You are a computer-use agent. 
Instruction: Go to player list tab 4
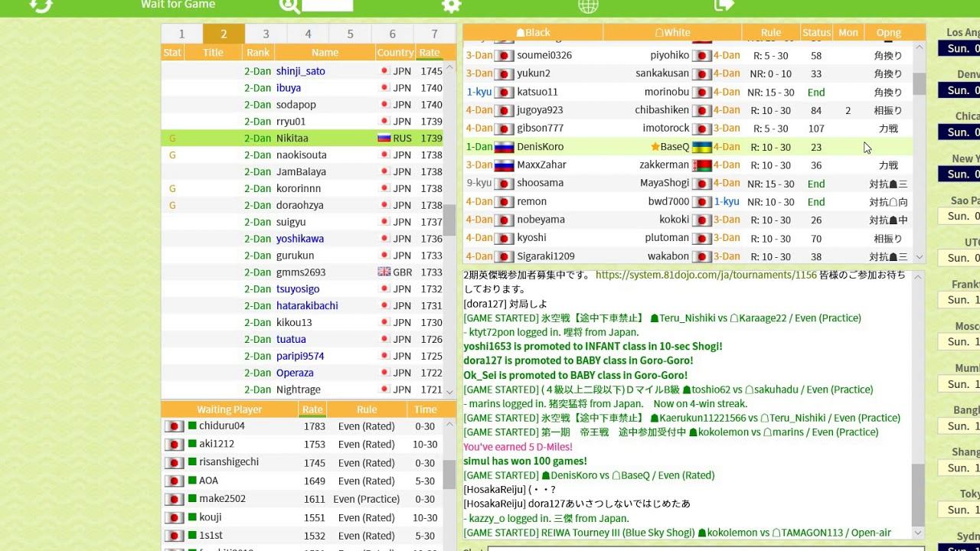[308, 34]
